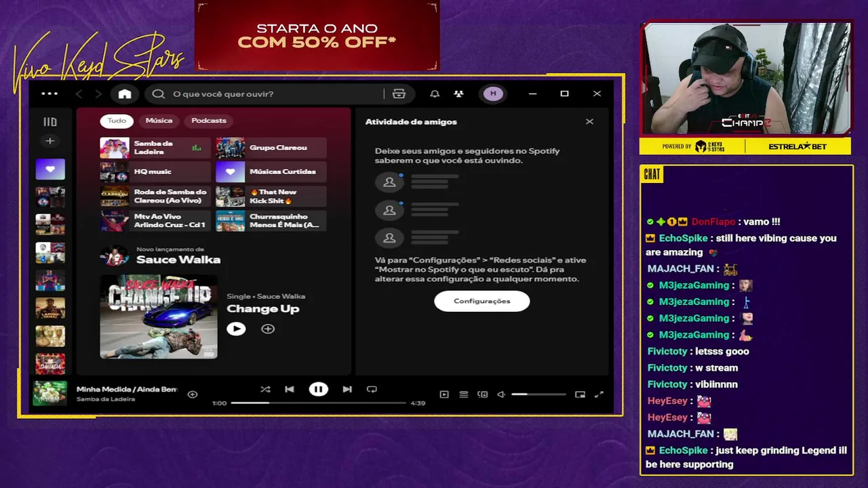Go back with the left arrow
868x488 pixels.
pyautogui.click(x=79, y=94)
